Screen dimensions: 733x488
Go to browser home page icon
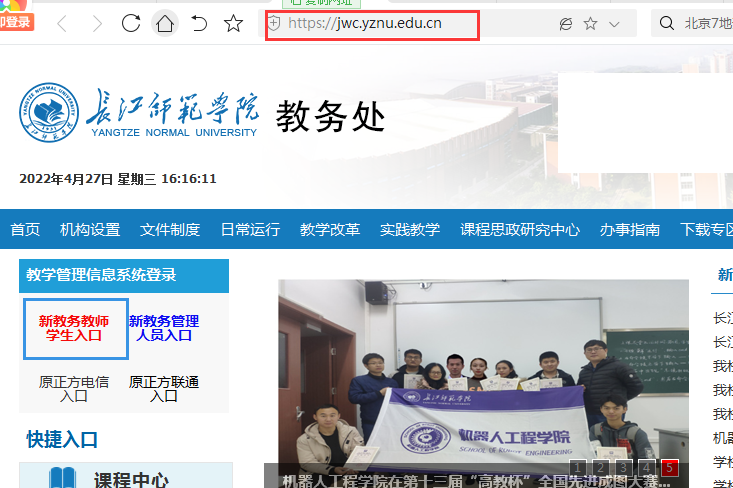click(x=164, y=23)
